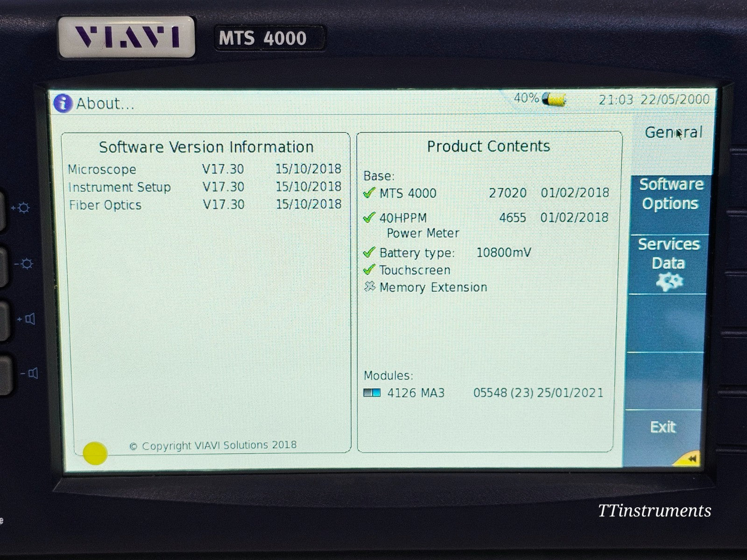The width and height of the screenshot is (747, 560).
Task: Click the Product Contents heading
Action: coord(488,146)
